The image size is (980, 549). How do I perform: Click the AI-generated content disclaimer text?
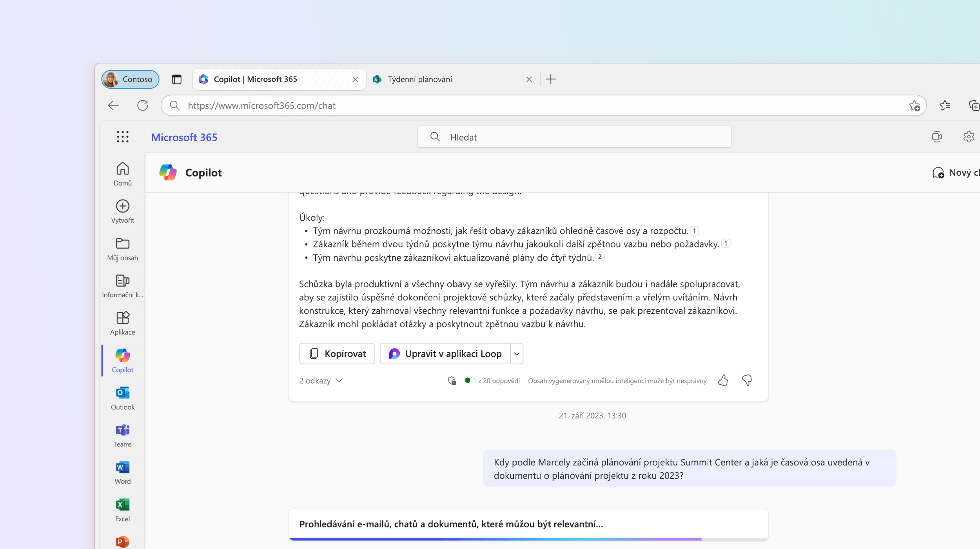[617, 381]
